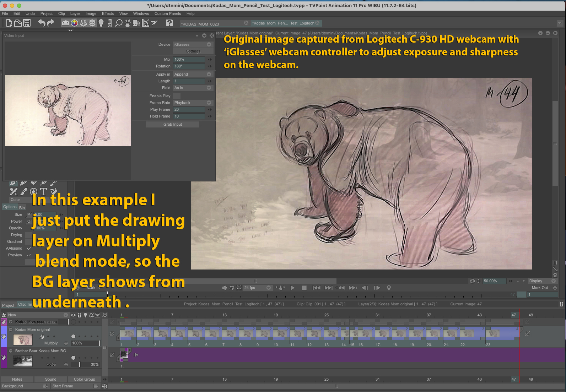Click the Sound button
Image resolution: width=566 pixels, height=392 pixels.
[x=51, y=379]
